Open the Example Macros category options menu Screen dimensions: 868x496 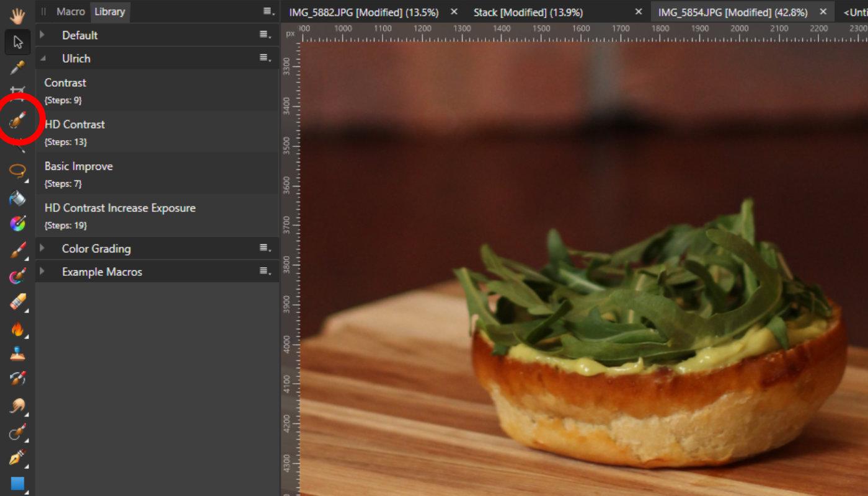(265, 271)
